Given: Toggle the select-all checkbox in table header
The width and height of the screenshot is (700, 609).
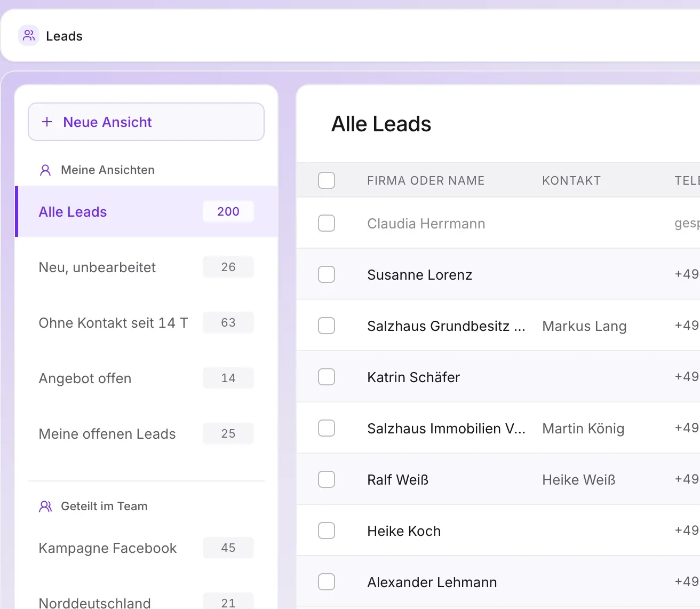Looking at the screenshot, I should tap(327, 180).
